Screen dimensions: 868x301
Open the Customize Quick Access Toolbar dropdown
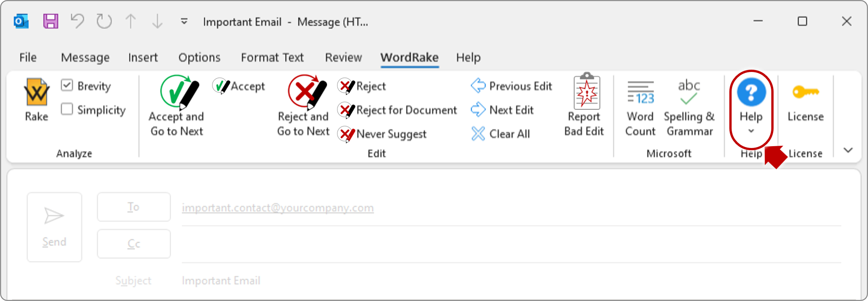pos(184,21)
